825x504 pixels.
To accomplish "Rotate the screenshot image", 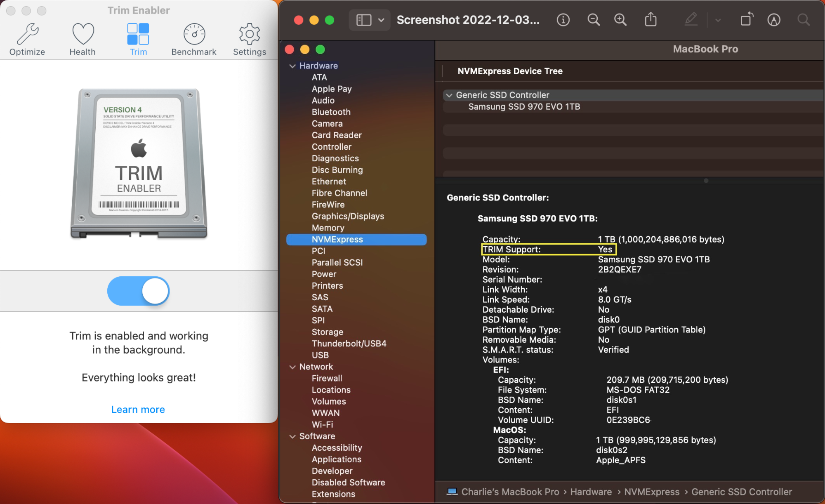I will click(x=747, y=19).
